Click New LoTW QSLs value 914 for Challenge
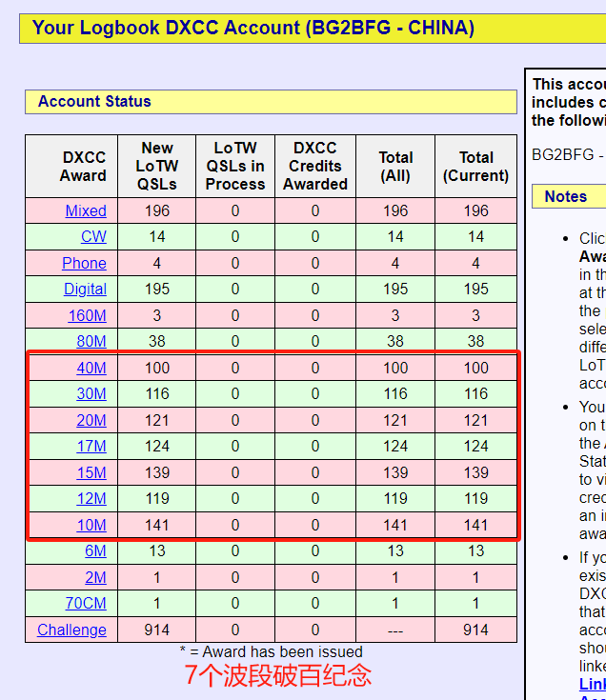 tap(157, 630)
